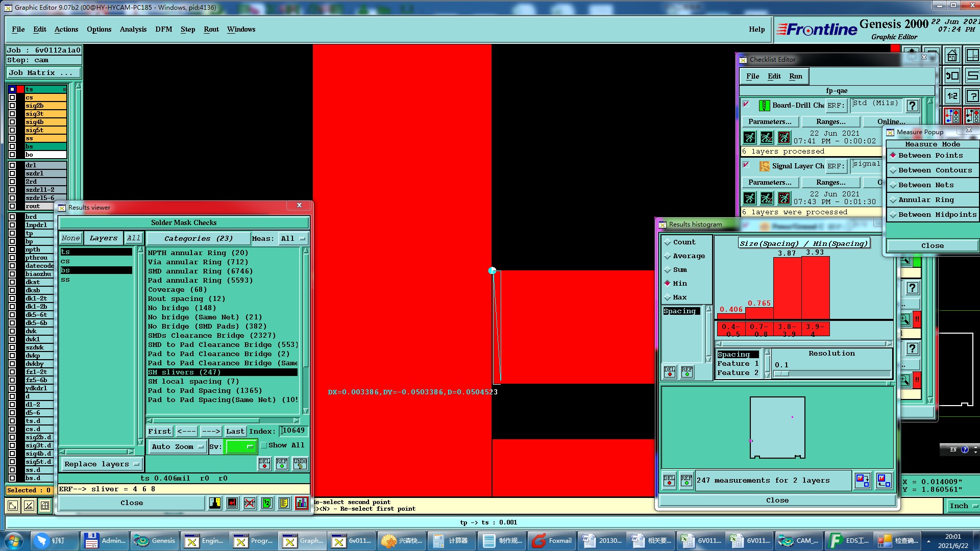Click the Index input field

tap(293, 431)
